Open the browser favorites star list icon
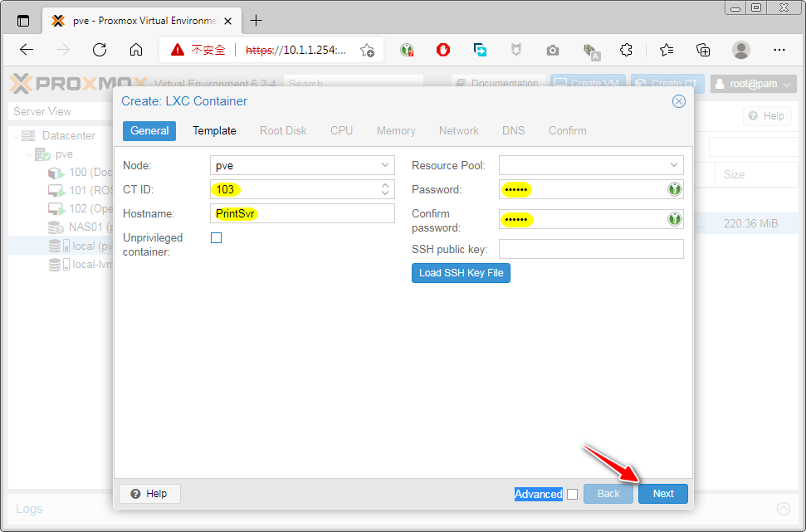 point(667,50)
